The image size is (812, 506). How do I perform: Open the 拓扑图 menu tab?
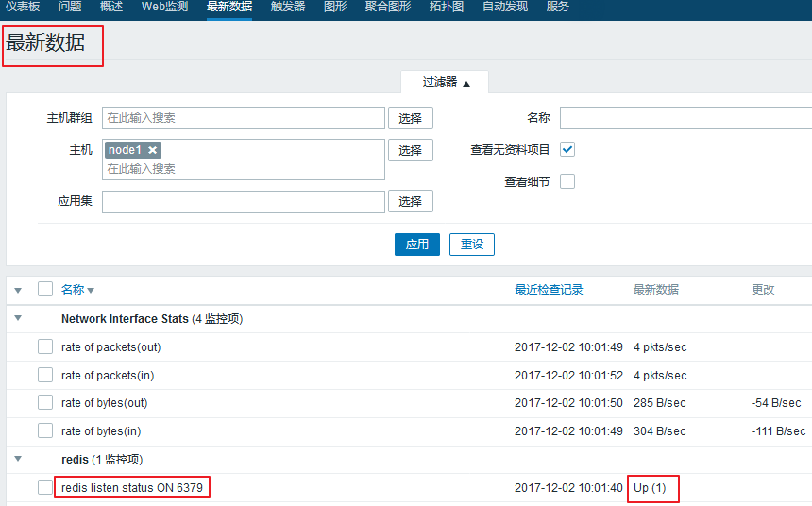(447, 7)
